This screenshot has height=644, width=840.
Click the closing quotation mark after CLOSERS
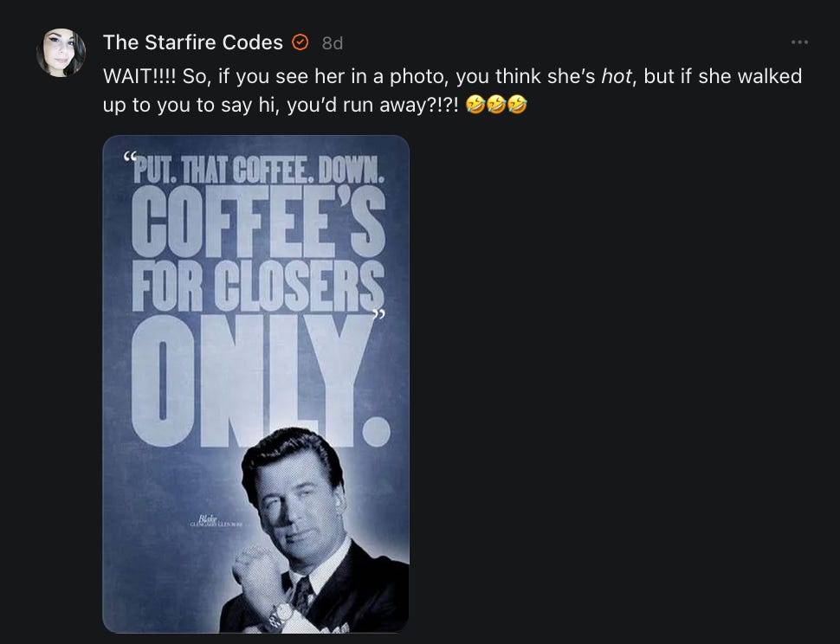click(378, 313)
